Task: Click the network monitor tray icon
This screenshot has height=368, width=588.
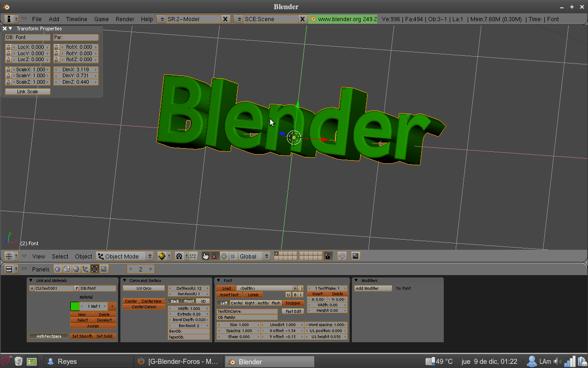Action: point(570,362)
